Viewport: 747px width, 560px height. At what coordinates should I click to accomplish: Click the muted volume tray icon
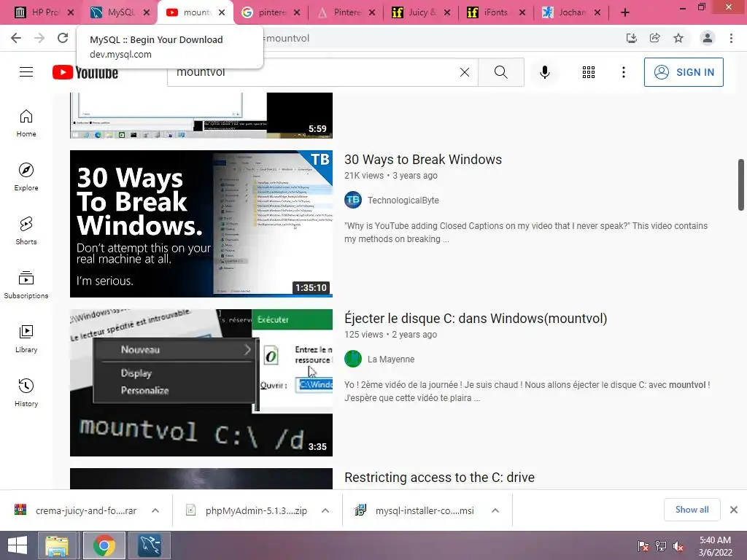[678, 546]
